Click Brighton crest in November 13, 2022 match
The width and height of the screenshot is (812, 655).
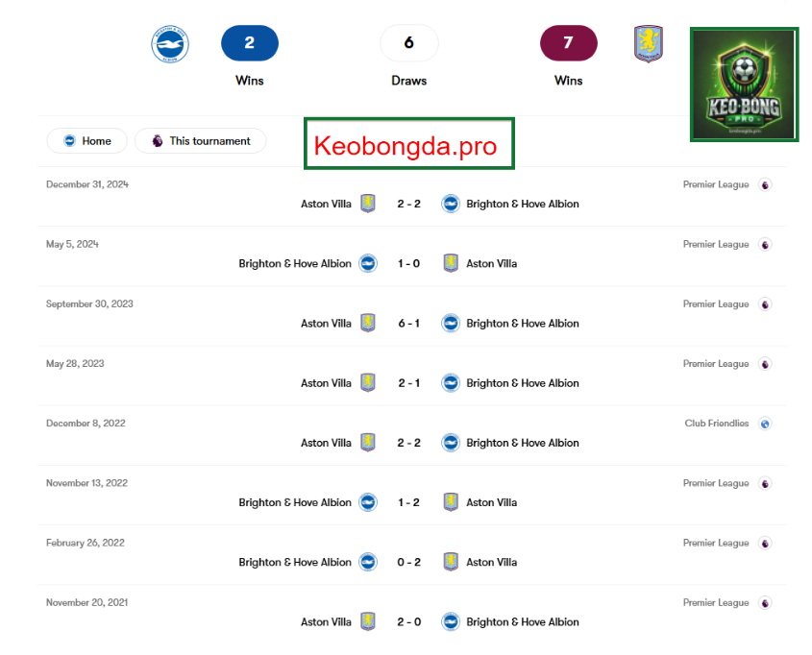click(368, 502)
